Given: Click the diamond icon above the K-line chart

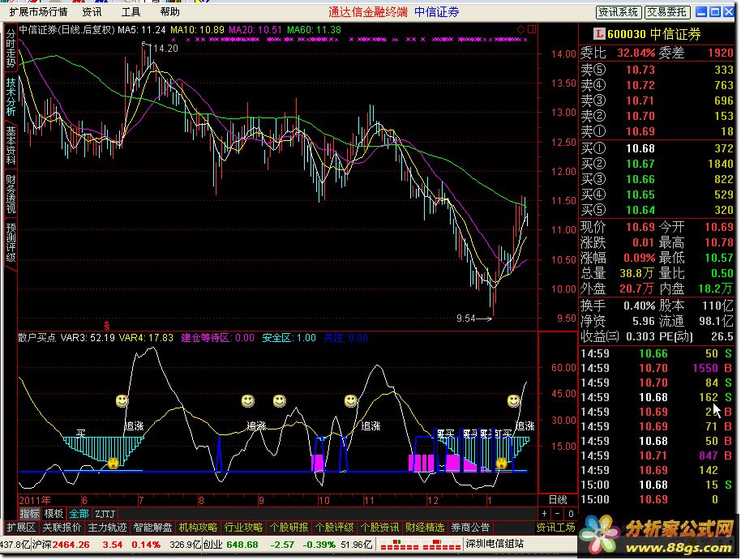Looking at the screenshot, I should tap(520, 30).
